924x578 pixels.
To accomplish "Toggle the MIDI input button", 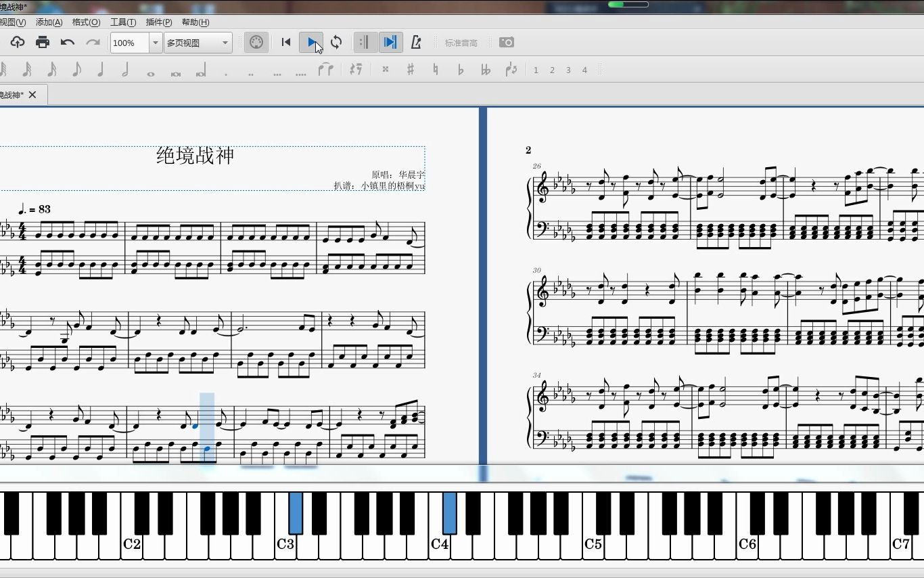I will [256, 43].
